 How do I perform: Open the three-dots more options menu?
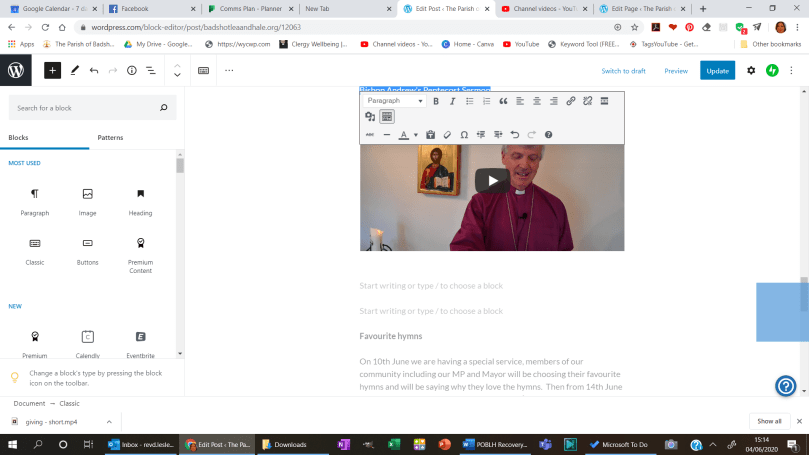[x=229, y=71]
